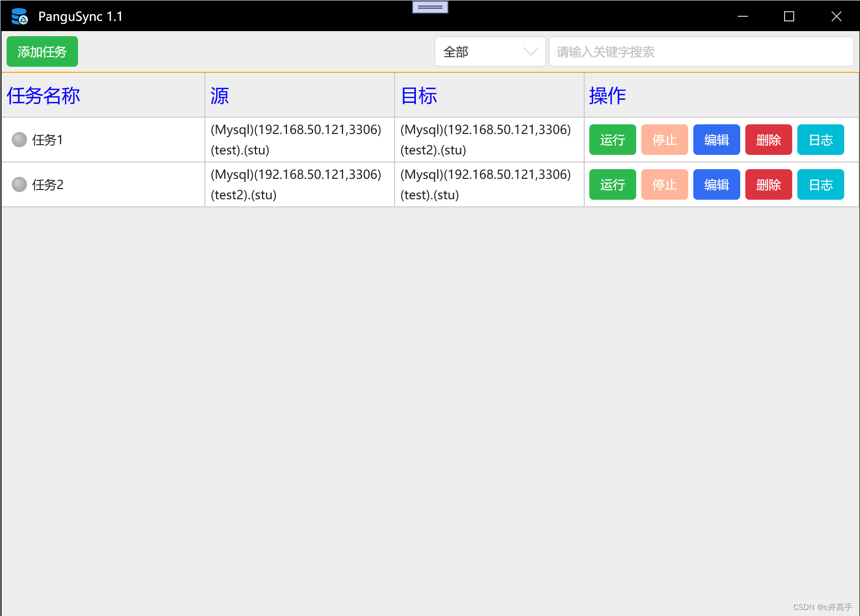
Task: Click the PanguSync app icon in title bar
Action: click(20, 16)
